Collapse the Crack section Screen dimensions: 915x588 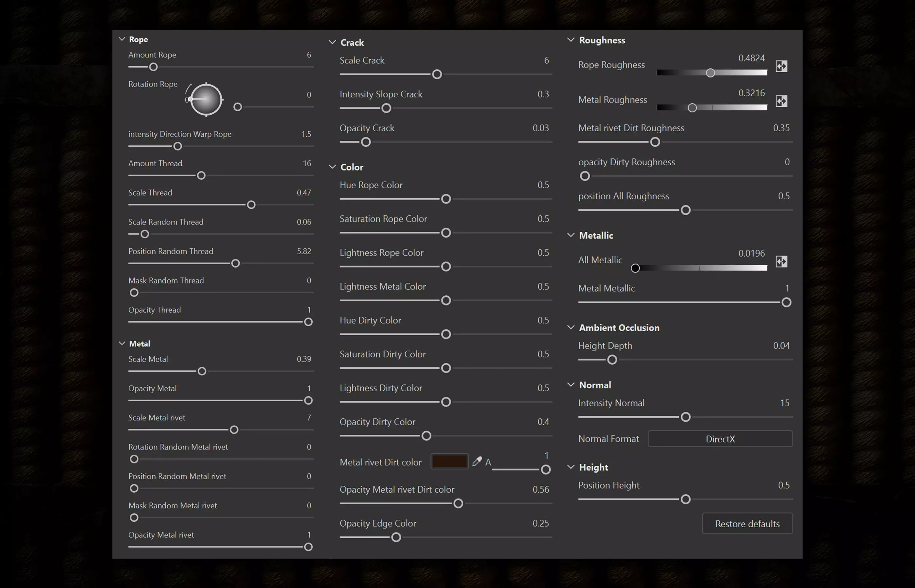tap(332, 42)
